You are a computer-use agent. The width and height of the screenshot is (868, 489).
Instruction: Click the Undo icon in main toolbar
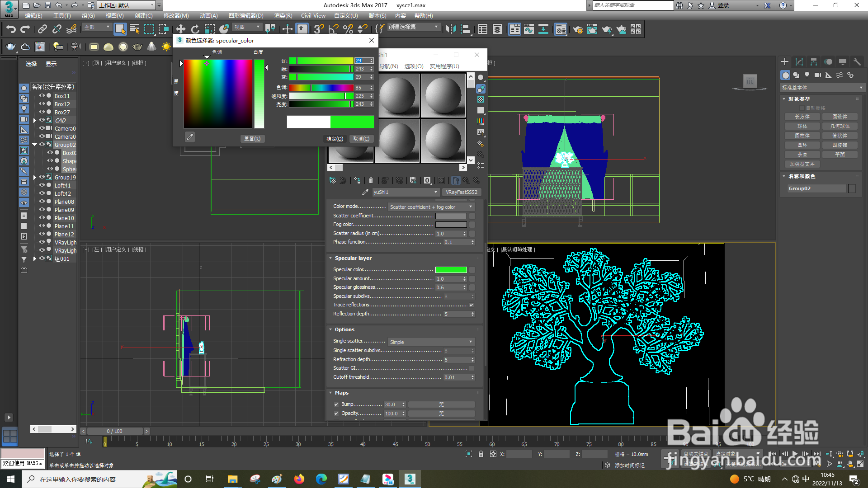tap(11, 29)
